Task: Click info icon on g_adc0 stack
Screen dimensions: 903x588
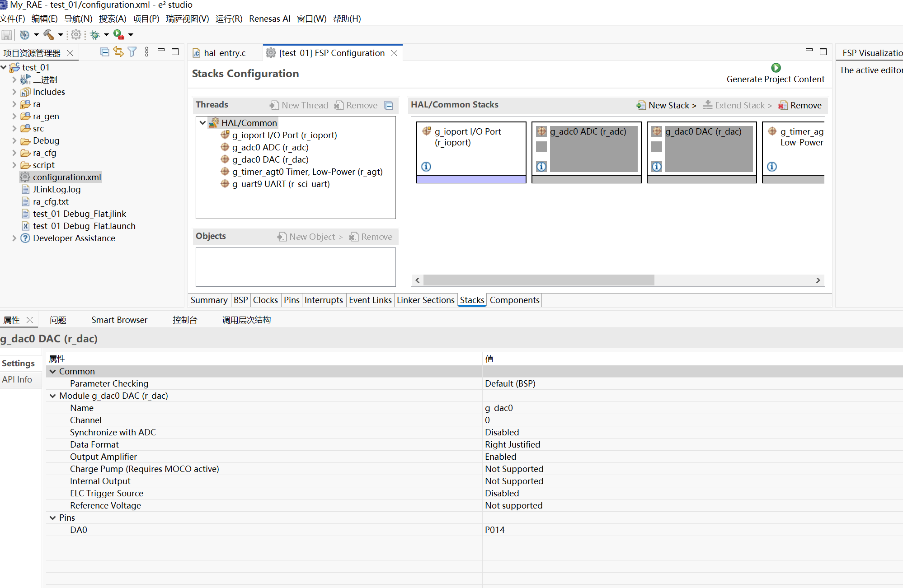Action: click(541, 167)
